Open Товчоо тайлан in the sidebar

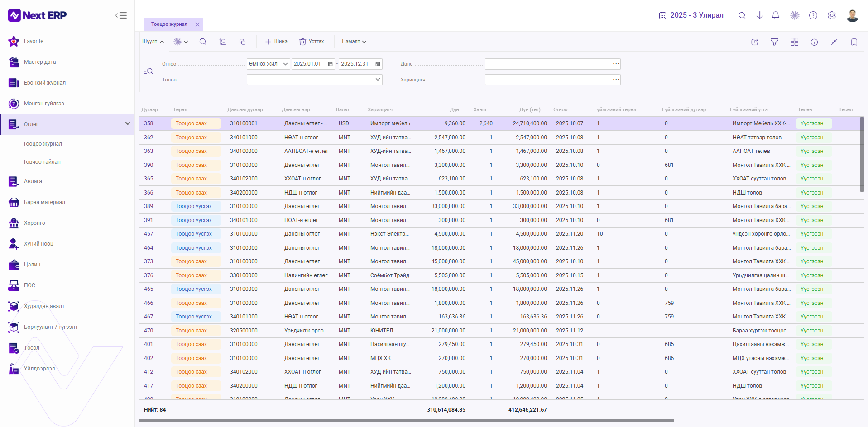pyautogui.click(x=42, y=162)
